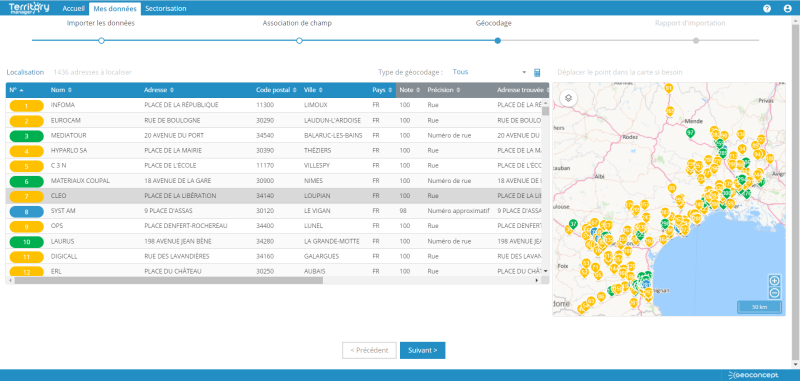800x381 pixels.
Task: Open the user account icon
Action: pyautogui.click(x=787, y=9)
